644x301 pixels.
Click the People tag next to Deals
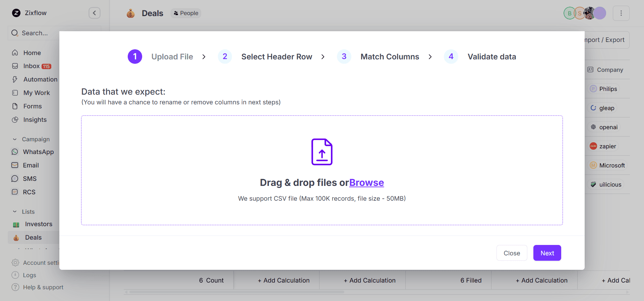tap(186, 13)
